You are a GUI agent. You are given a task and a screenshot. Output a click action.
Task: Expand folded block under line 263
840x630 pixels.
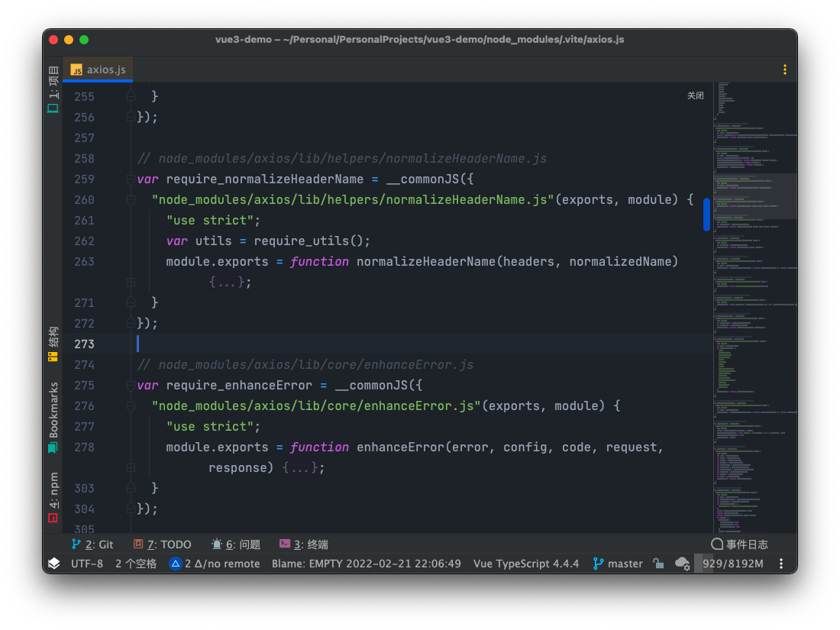click(131, 282)
